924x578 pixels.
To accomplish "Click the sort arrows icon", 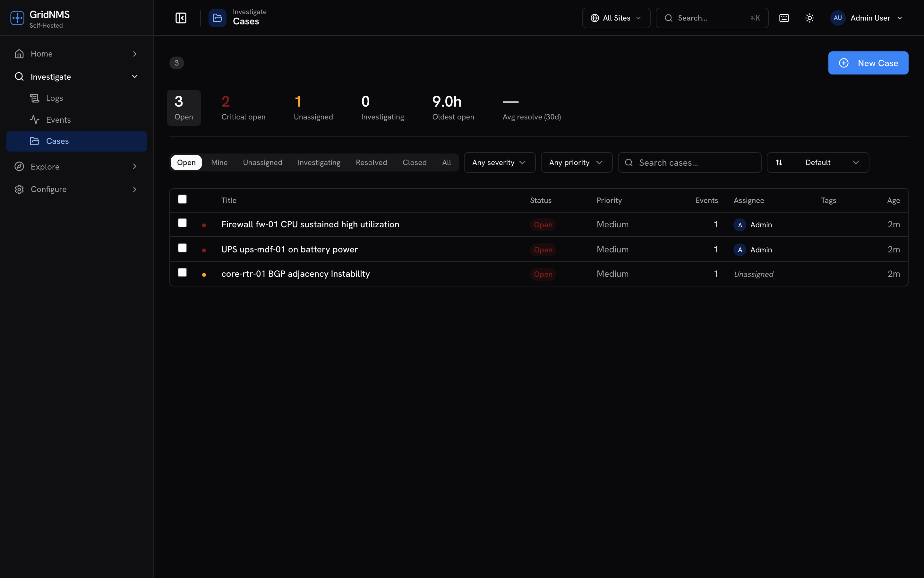I will 779,162.
